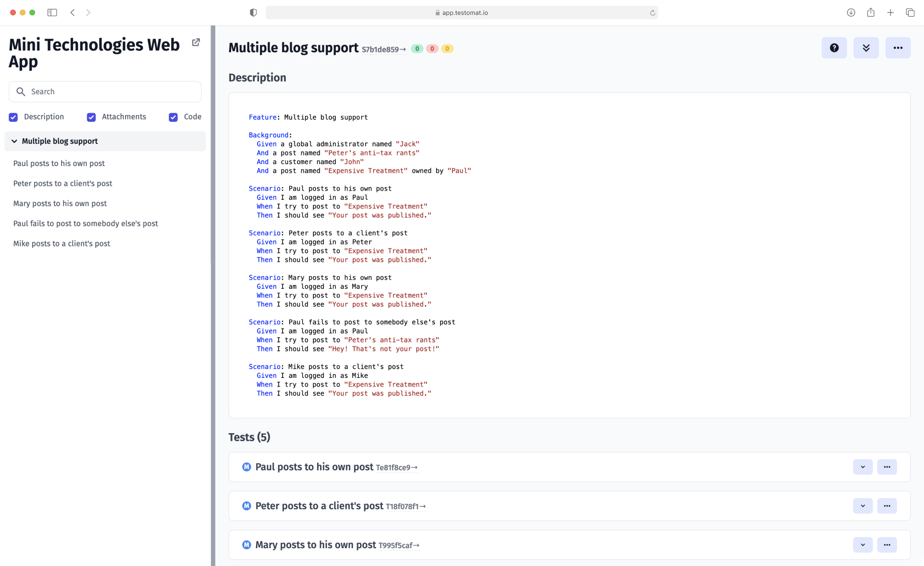Click the magnifier icon in the sidebar search

pos(21,91)
